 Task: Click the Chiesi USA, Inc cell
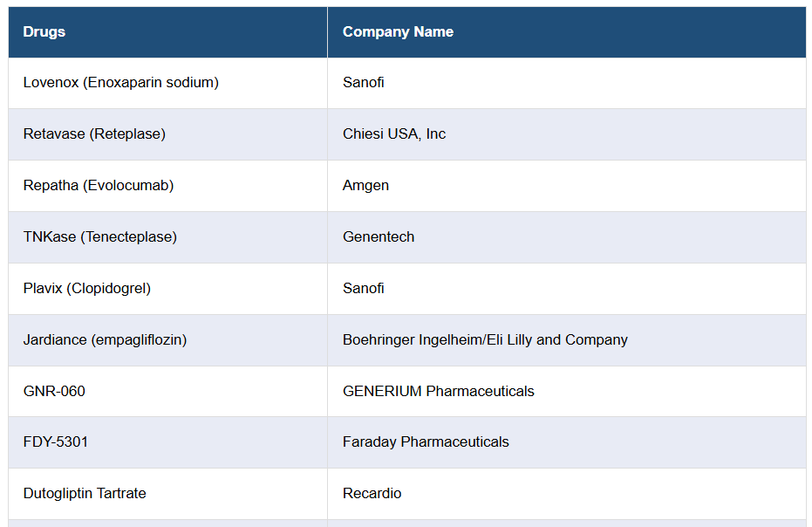pyautogui.click(x=394, y=133)
